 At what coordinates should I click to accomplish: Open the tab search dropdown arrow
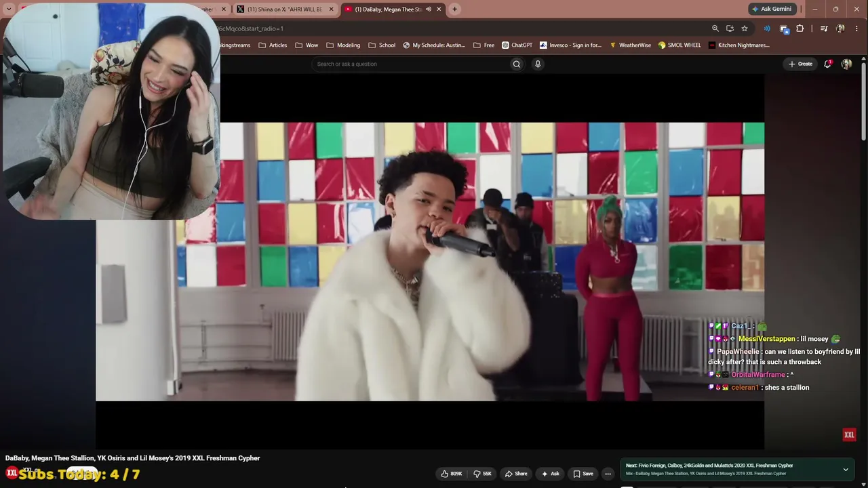point(9,9)
